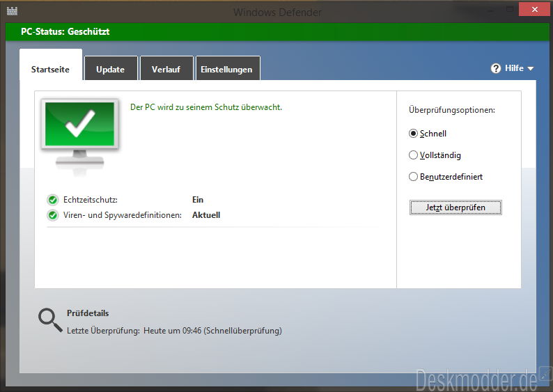553x392 pixels.
Task: Click the 'Überprüfungsoptionen:' heading
Action: (452, 110)
